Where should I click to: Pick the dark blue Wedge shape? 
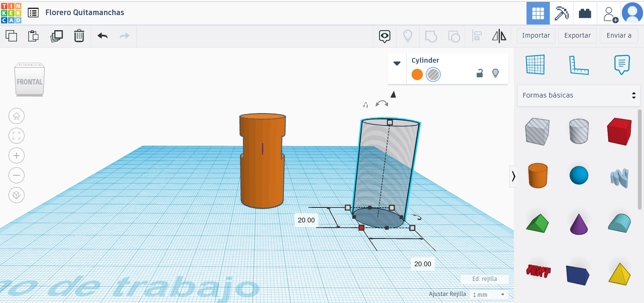[x=579, y=274]
